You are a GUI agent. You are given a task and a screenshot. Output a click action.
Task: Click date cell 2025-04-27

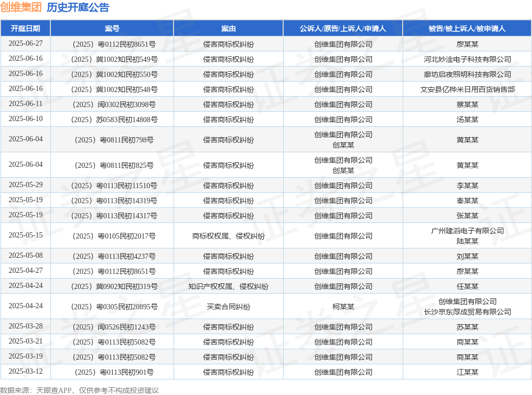pyautogui.click(x=25, y=270)
